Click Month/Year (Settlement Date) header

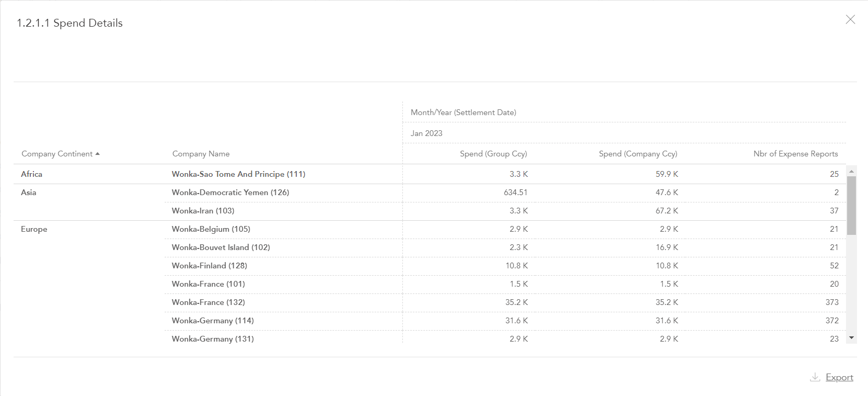coord(463,112)
